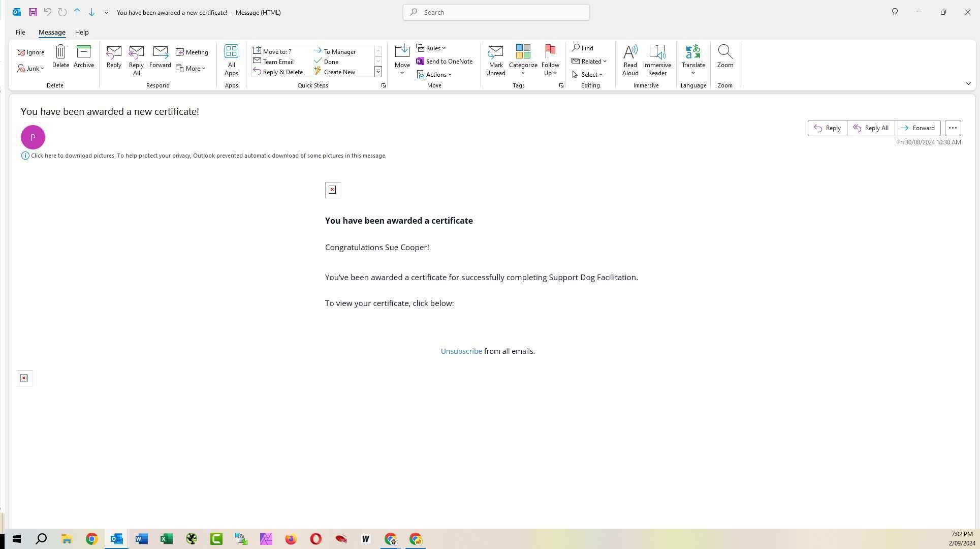Open the Help tab
980x549 pixels.
point(82,32)
